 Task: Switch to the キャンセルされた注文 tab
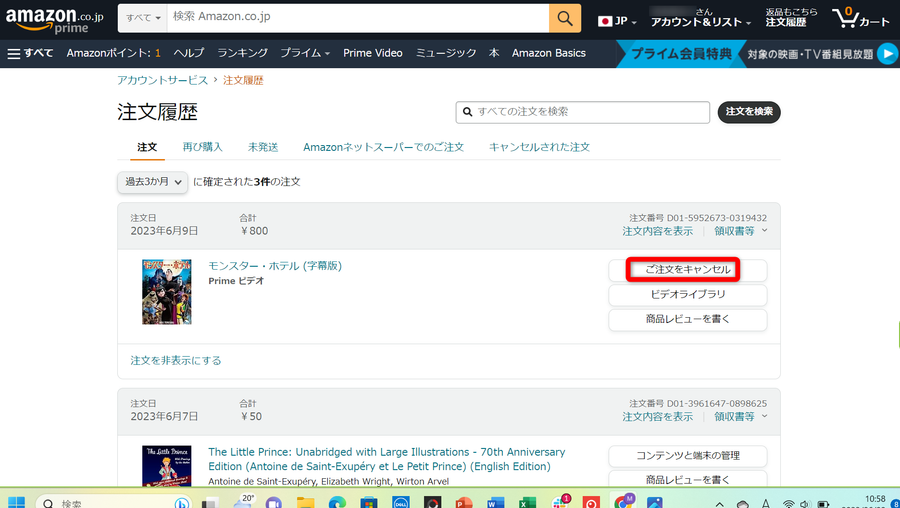[539, 147]
